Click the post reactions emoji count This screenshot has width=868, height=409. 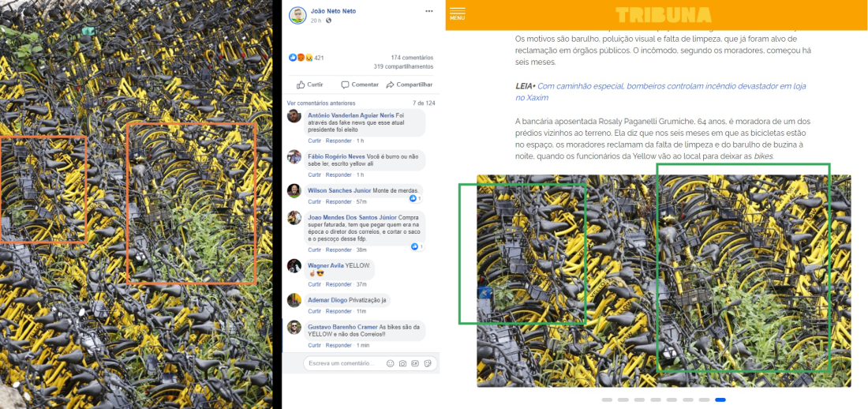[x=306, y=58]
